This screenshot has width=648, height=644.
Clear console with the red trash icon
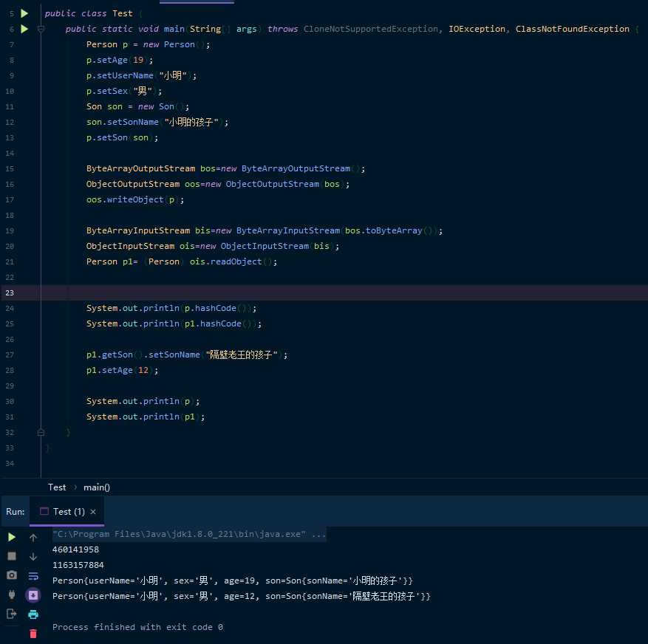tap(33, 633)
